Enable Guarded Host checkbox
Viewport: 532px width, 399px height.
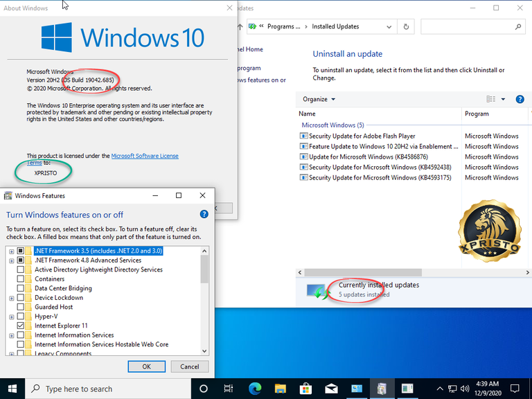click(x=20, y=307)
